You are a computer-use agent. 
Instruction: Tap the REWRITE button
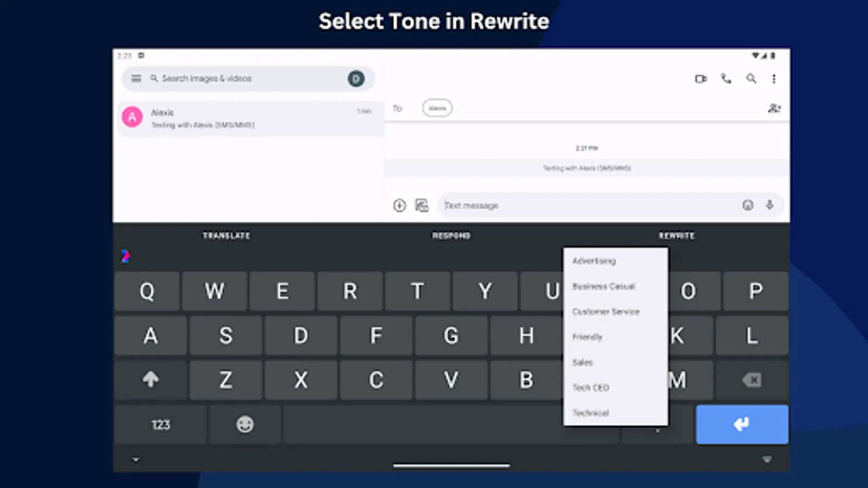tap(676, 236)
